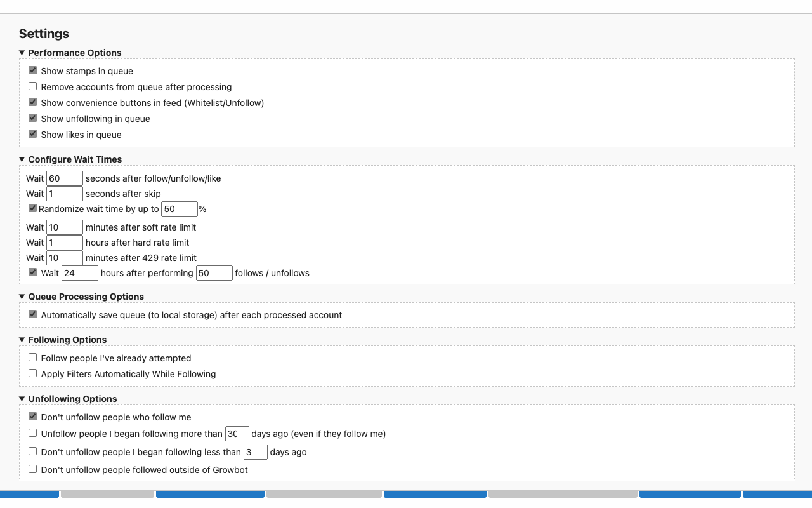Collapse Queue Processing Options triangle
Viewport: 812px width, 508px height.
tap(22, 297)
